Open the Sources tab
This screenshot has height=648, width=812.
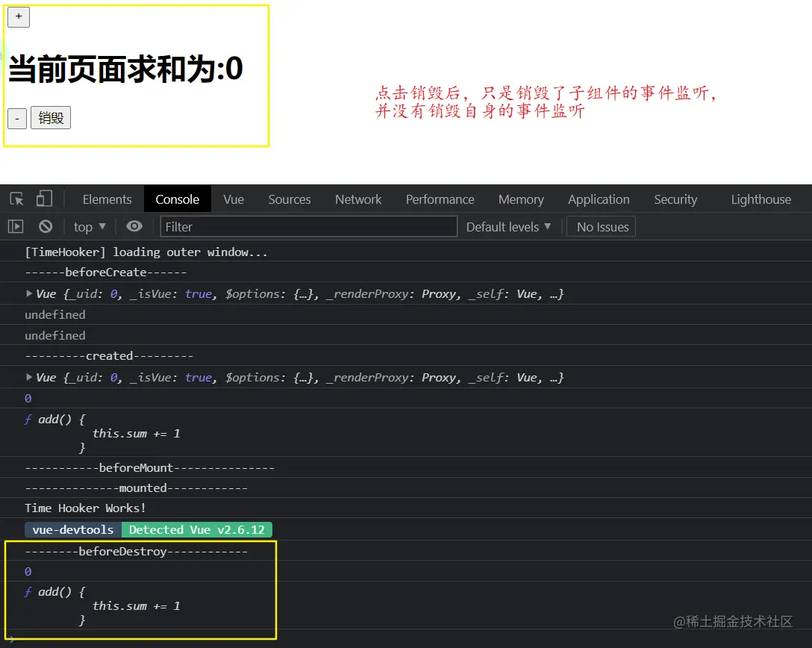click(x=290, y=199)
